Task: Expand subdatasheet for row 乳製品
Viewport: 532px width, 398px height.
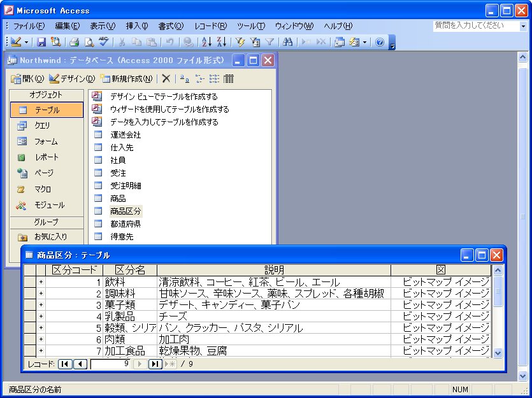Action: tap(41, 316)
